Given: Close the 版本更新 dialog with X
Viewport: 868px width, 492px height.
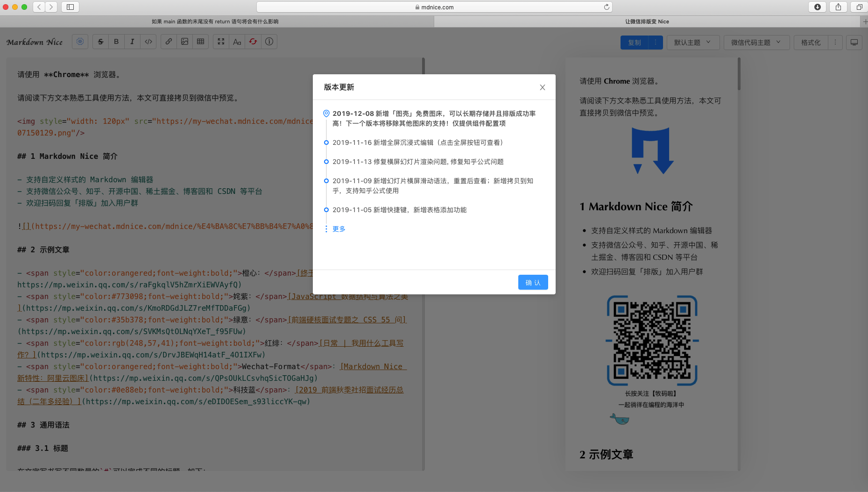Looking at the screenshot, I should point(543,87).
